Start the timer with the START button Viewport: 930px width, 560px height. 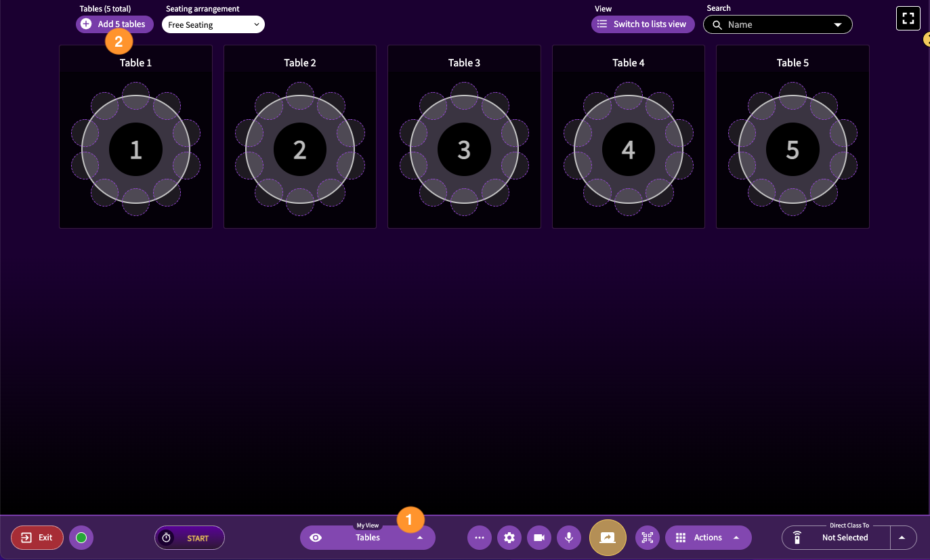coord(190,538)
